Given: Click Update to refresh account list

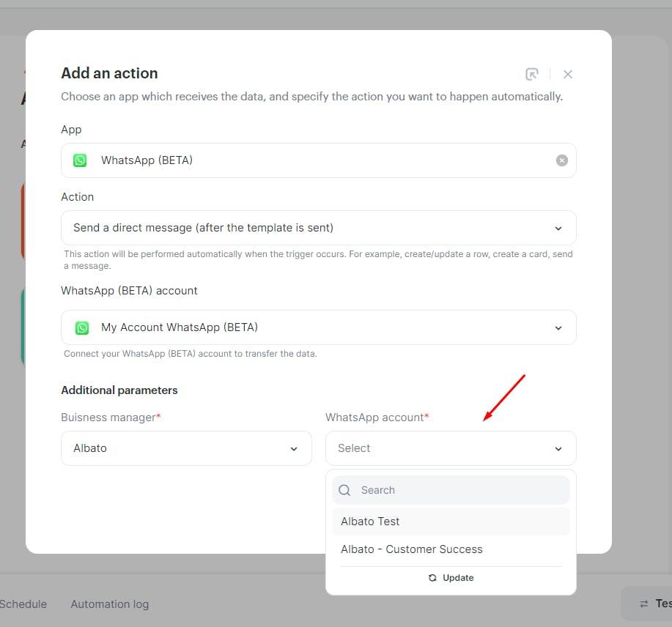Looking at the screenshot, I should click(451, 578).
